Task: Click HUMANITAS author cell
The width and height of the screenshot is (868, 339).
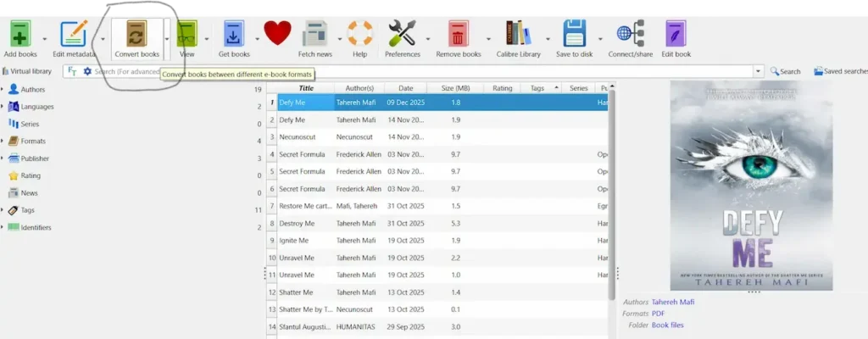Action: (x=356, y=327)
